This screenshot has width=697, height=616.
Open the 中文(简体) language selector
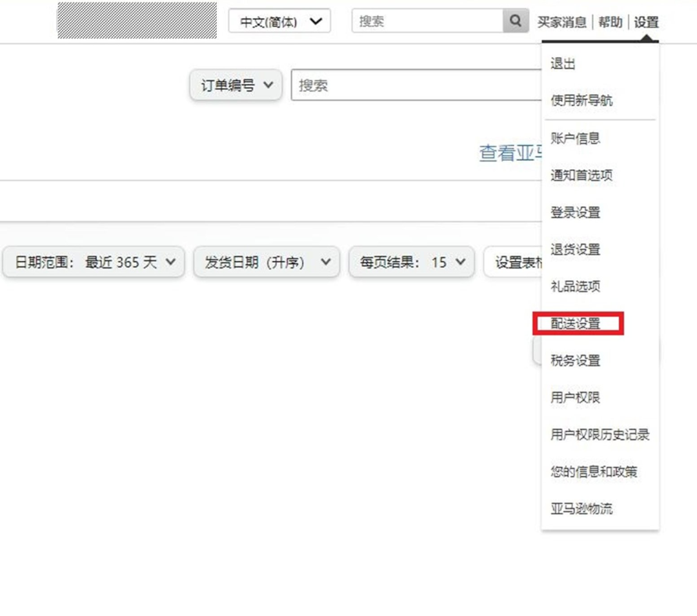coord(279,21)
